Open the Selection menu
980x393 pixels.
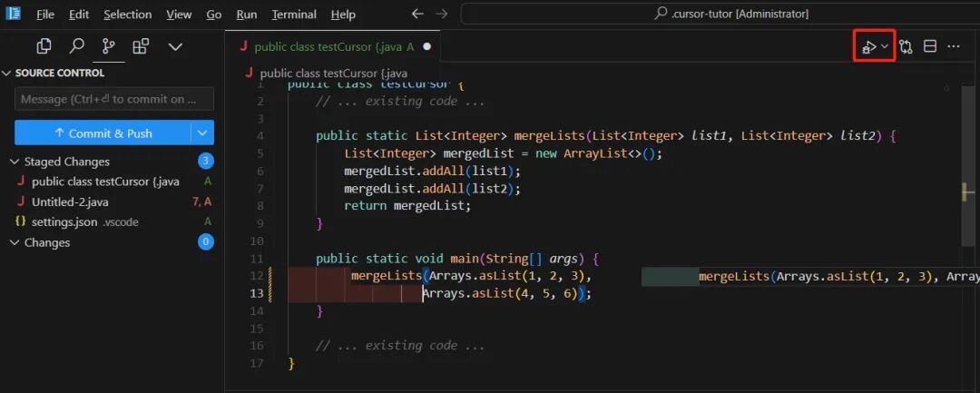[x=128, y=14]
